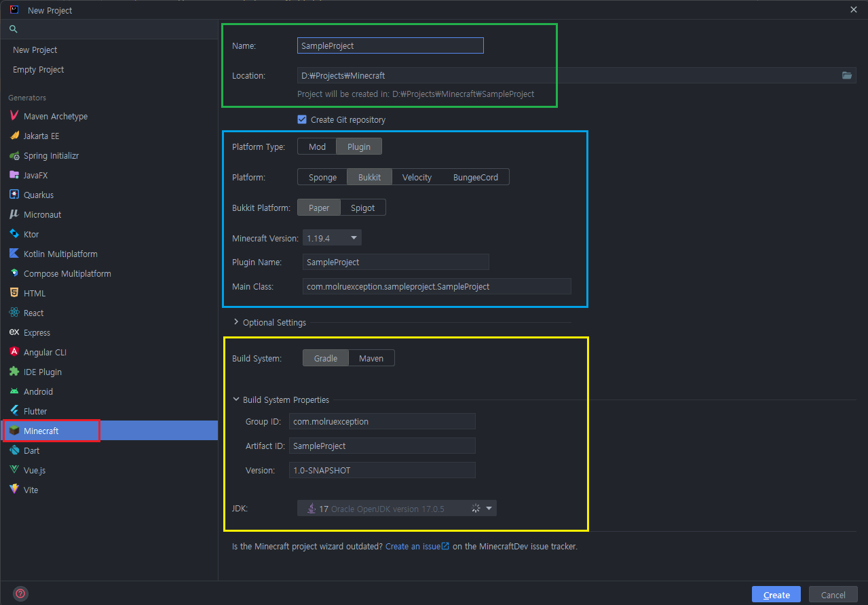Click the Jakarta EE generator icon
This screenshot has width=868, height=605.
[x=14, y=136]
